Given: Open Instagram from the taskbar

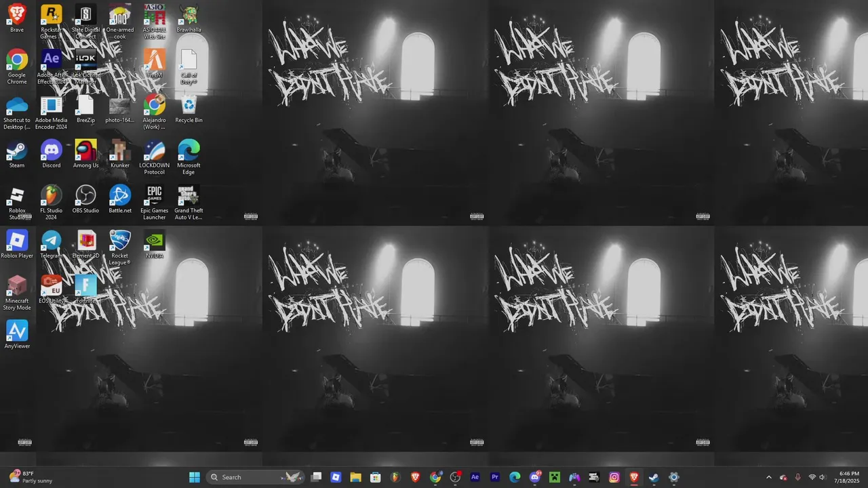Looking at the screenshot, I should (x=614, y=477).
